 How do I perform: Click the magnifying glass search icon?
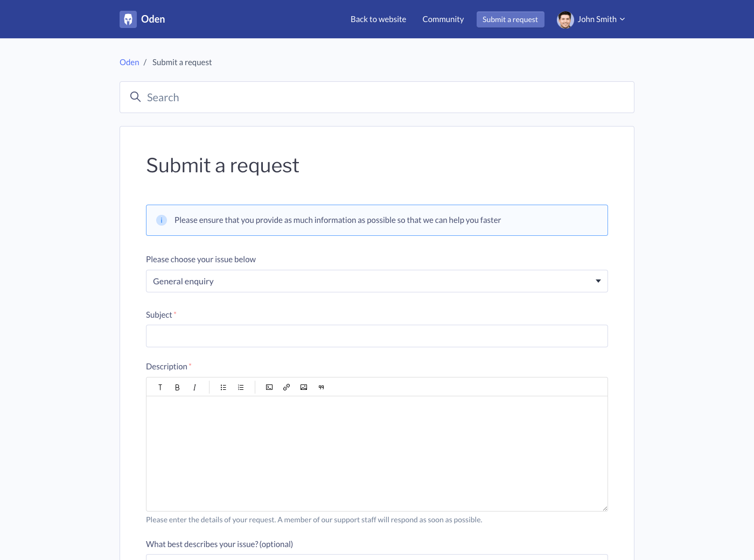tap(136, 97)
